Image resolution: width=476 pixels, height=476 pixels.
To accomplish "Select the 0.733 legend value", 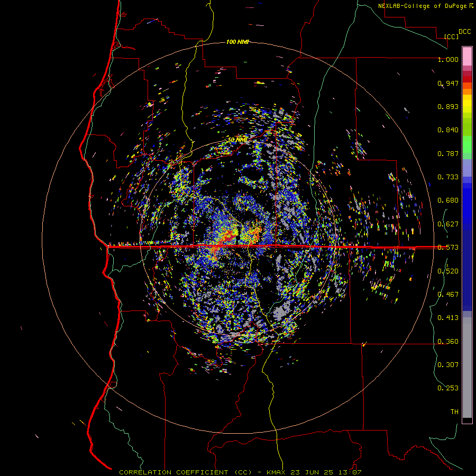I will [x=448, y=177].
